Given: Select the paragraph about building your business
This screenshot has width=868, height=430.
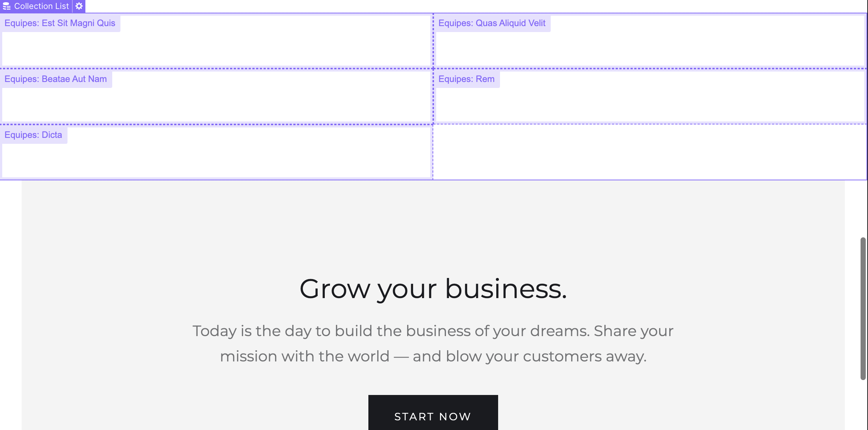Looking at the screenshot, I should (x=433, y=344).
